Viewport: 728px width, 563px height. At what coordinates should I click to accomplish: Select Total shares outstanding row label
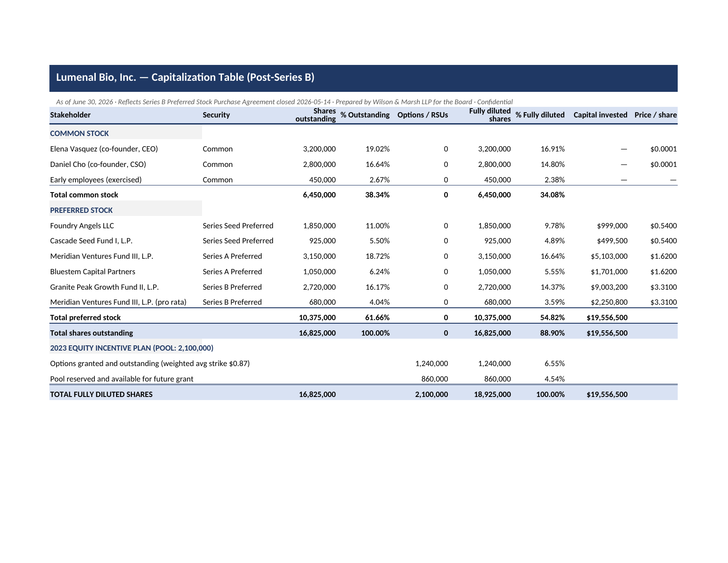click(91, 333)
